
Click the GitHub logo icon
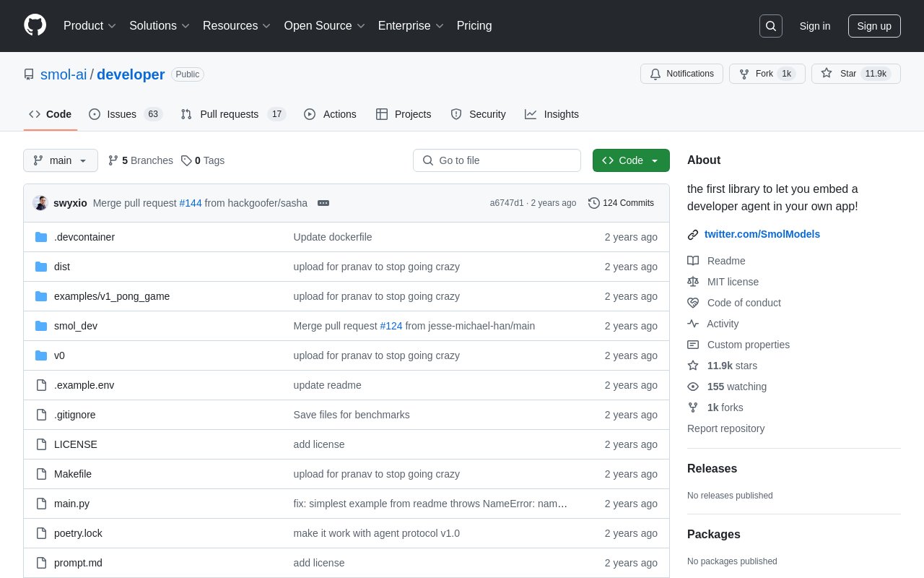point(35,25)
